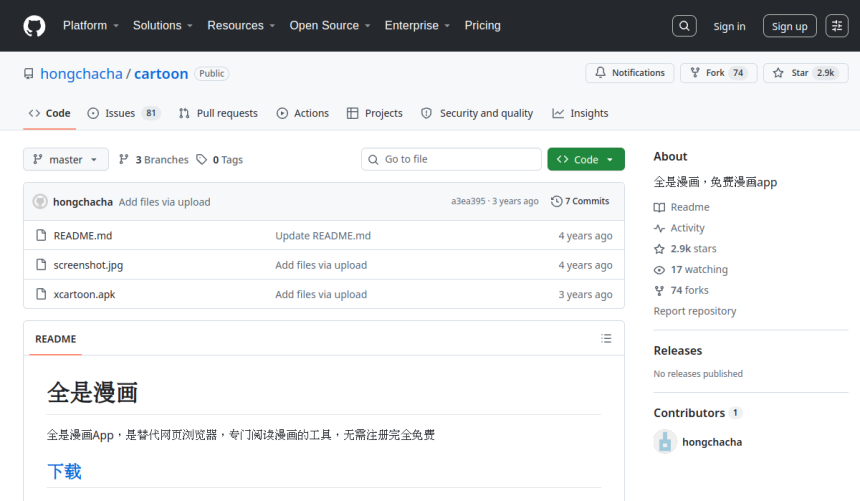Expand the Platform menu
The height and width of the screenshot is (501, 860).
tap(90, 26)
